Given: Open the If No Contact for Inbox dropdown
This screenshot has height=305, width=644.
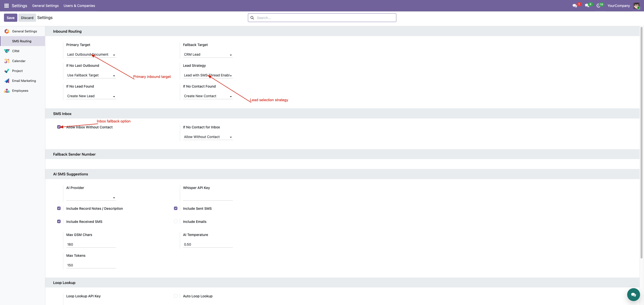Looking at the screenshot, I should point(208,137).
